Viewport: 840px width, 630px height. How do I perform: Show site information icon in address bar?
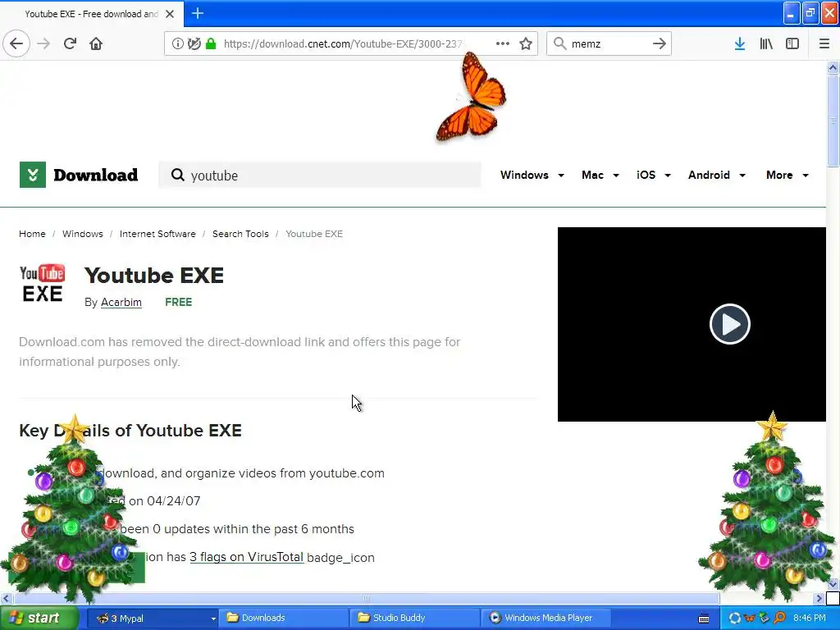click(177, 44)
